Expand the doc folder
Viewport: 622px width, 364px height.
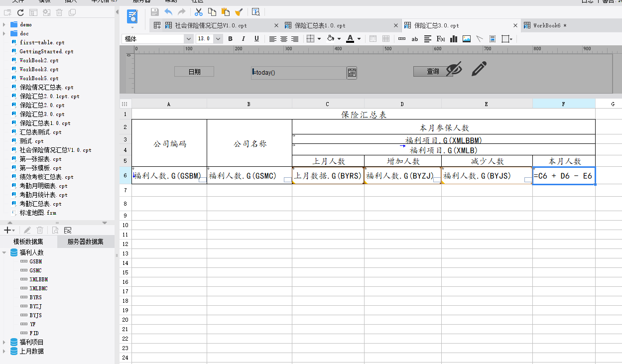coord(4,33)
